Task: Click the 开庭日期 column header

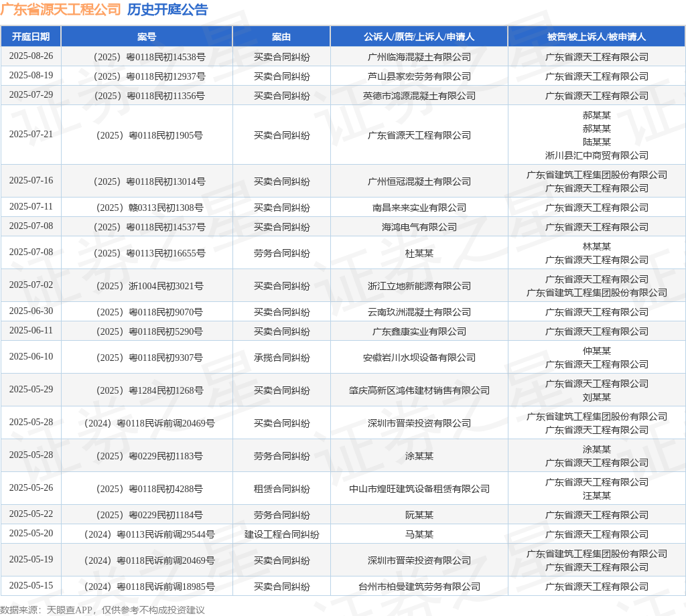Action: coord(31,37)
